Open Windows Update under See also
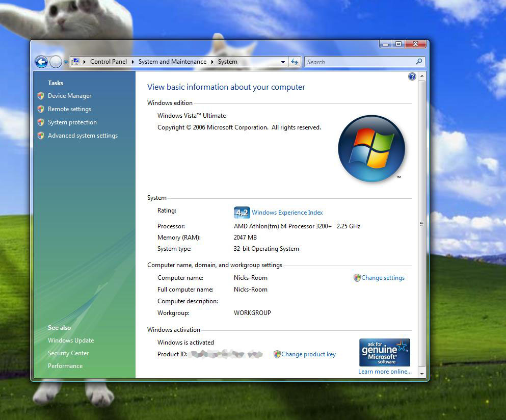Screen dimensions: 506x420 click(71, 340)
